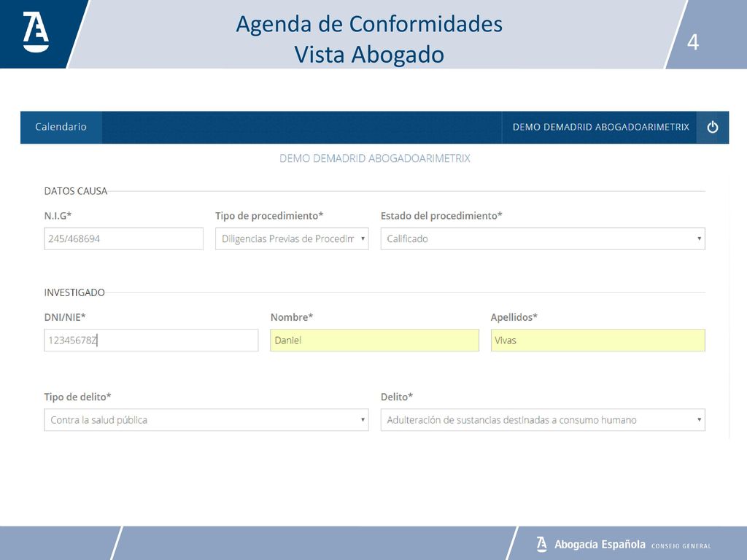This screenshot has height=560, width=747.
Task: Focus the DNI/NIE input field
Action: pos(151,340)
